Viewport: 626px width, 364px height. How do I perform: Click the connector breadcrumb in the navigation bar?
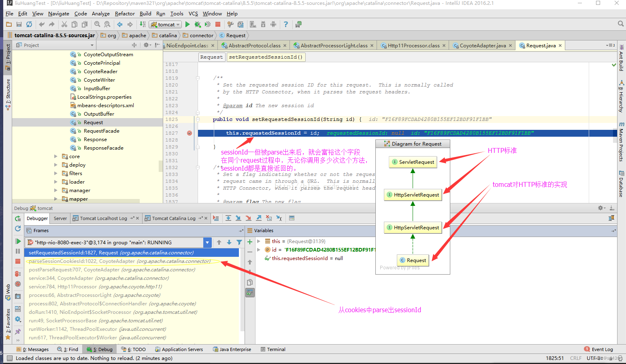[198, 36]
